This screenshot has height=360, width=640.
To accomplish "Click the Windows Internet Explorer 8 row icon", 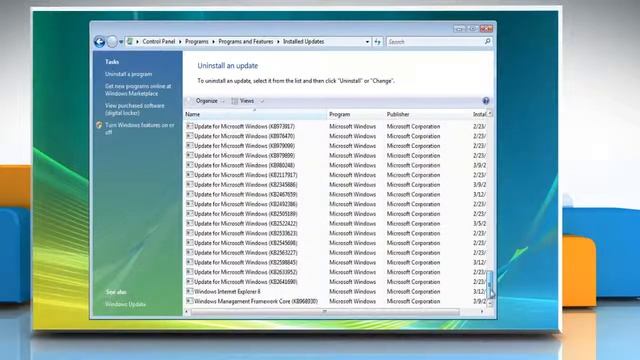I will click(189, 291).
